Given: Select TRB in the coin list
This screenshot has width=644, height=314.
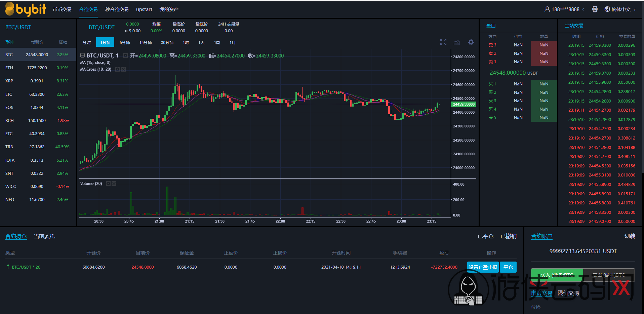Looking at the screenshot, I should tap(38, 147).
